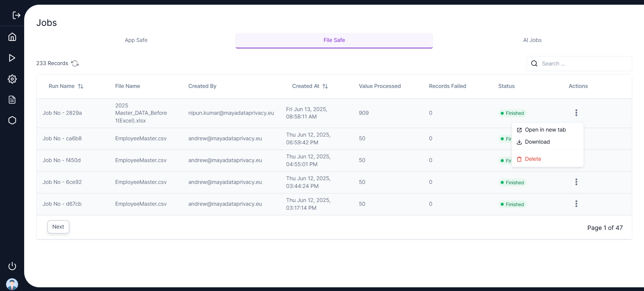This screenshot has width=644, height=291.
Task: Open actions menu for Job No - 6ce92
Action: coord(576,182)
